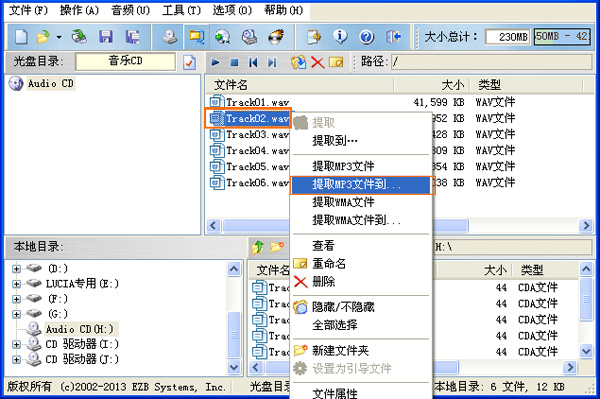This screenshot has height=399, width=600.
Task: Click the 路径 path field
Action: [492, 62]
